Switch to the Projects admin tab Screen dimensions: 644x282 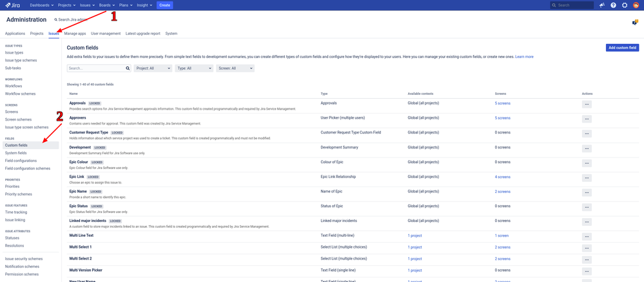(37, 34)
